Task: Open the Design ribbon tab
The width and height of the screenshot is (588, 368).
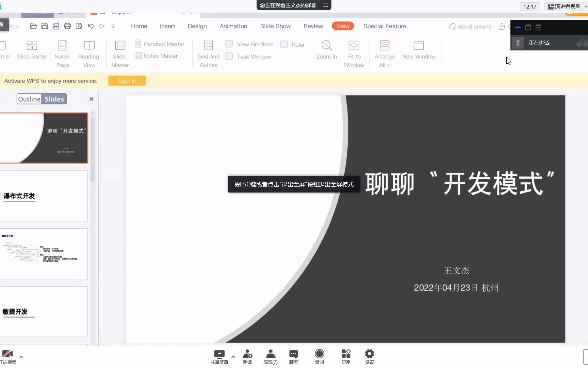Action: pyautogui.click(x=197, y=26)
